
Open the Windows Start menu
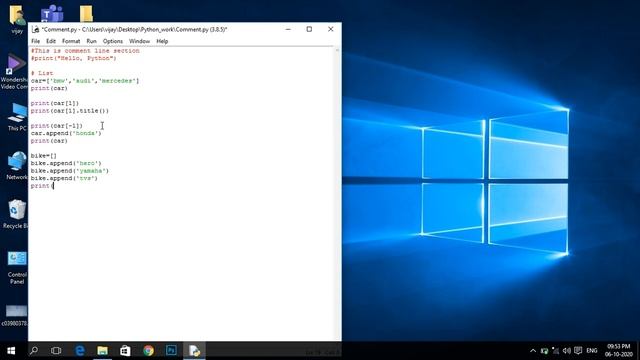11,351
